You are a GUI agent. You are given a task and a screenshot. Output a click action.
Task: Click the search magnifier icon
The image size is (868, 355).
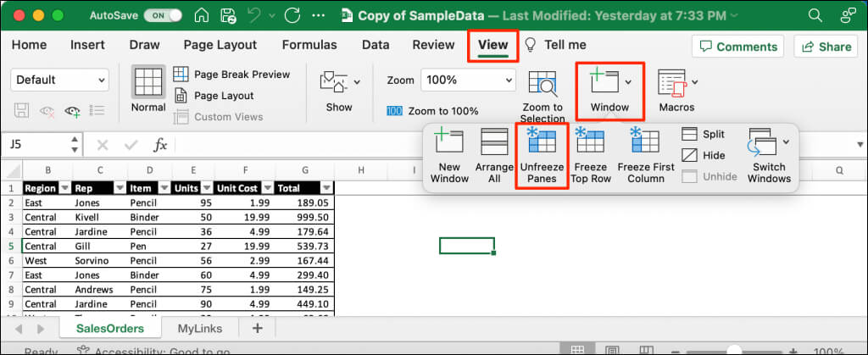coord(815,15)
